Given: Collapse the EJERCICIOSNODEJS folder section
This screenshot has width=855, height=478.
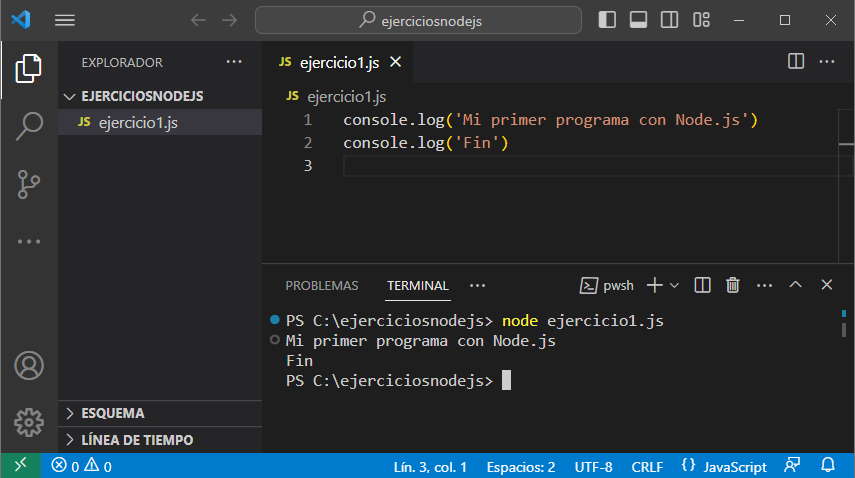Looking at the screenshot, I should click(x=160, y=96).
